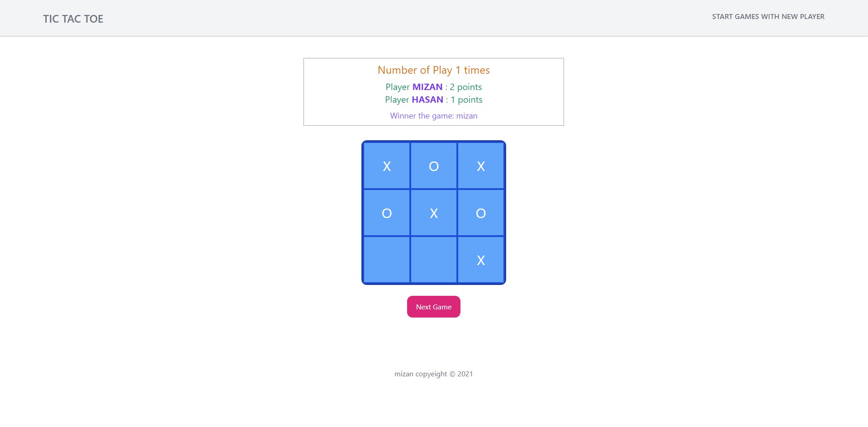Click the empty bottom-center cell

(x=433, y=260)
